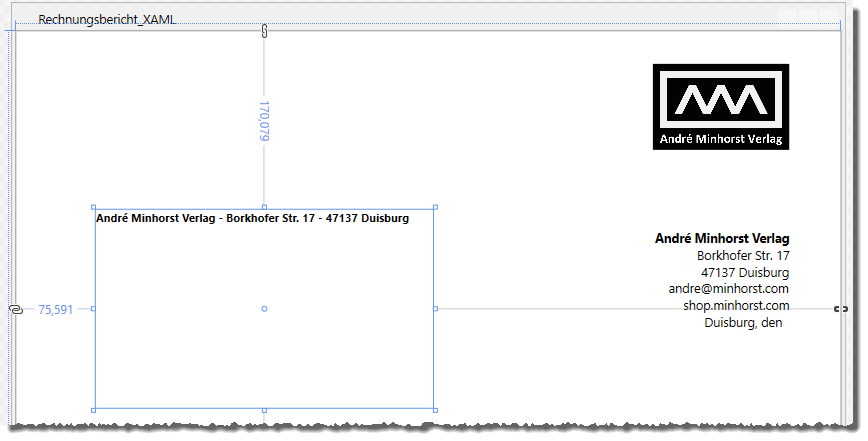Click the center point marker of selected box

[264, 309]
